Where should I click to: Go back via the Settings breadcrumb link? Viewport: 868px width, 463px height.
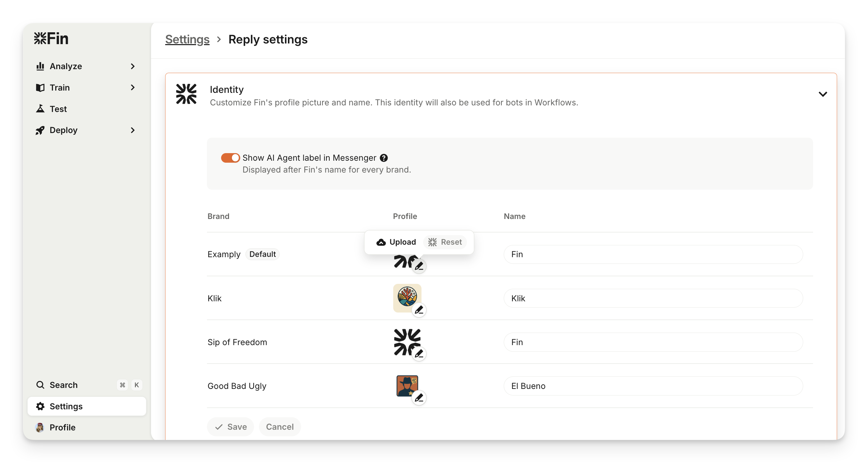(187, 40)
